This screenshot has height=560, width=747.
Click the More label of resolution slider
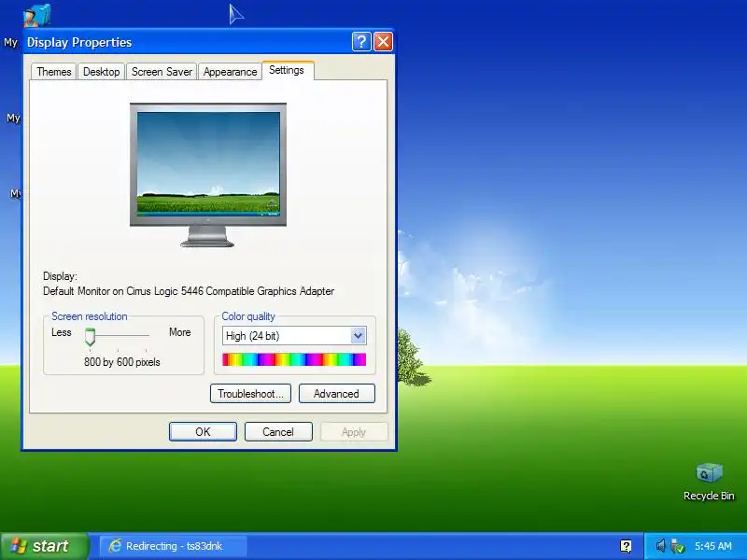pyautogui.click(x=180, y=332)
